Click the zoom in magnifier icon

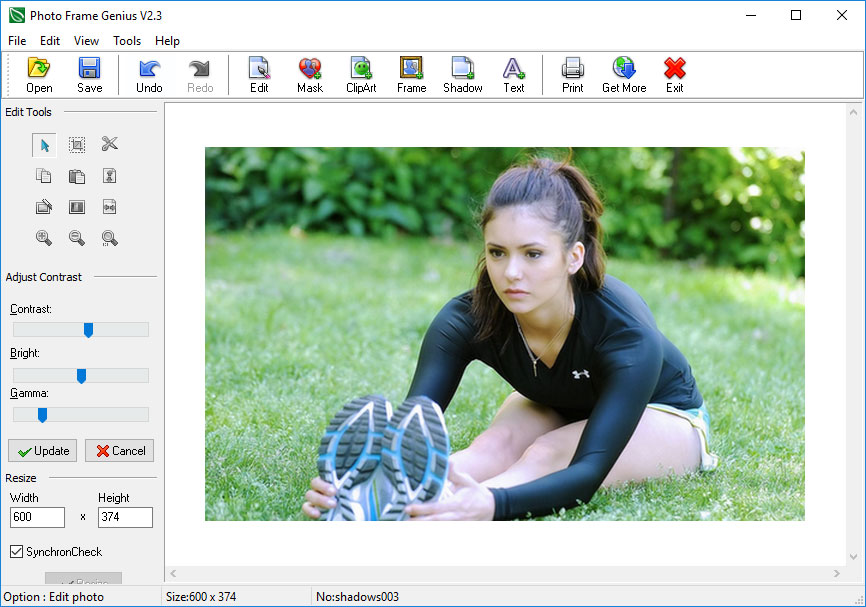pos(44,238)
